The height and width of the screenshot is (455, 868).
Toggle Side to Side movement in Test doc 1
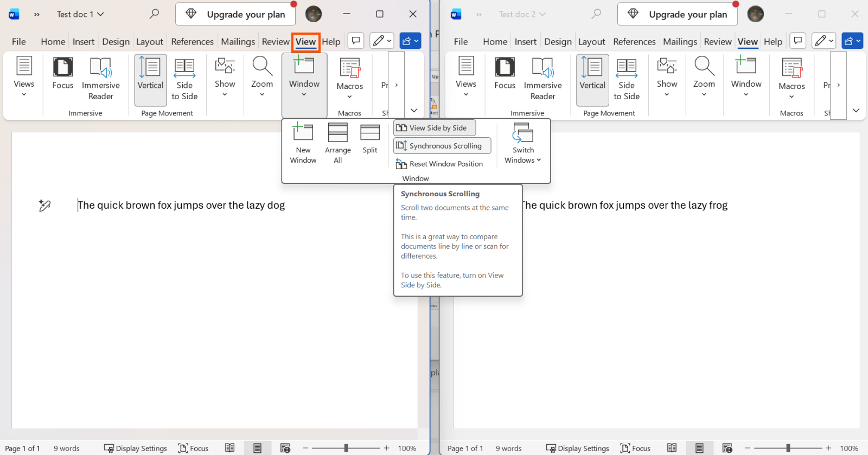pyautogui.click(x=184, y=80)
